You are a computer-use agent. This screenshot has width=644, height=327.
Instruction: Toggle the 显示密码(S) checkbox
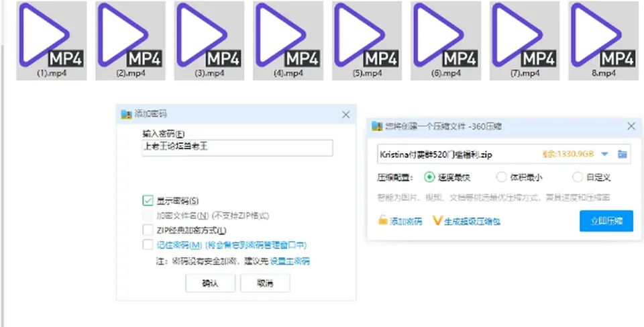click(148, 201)
